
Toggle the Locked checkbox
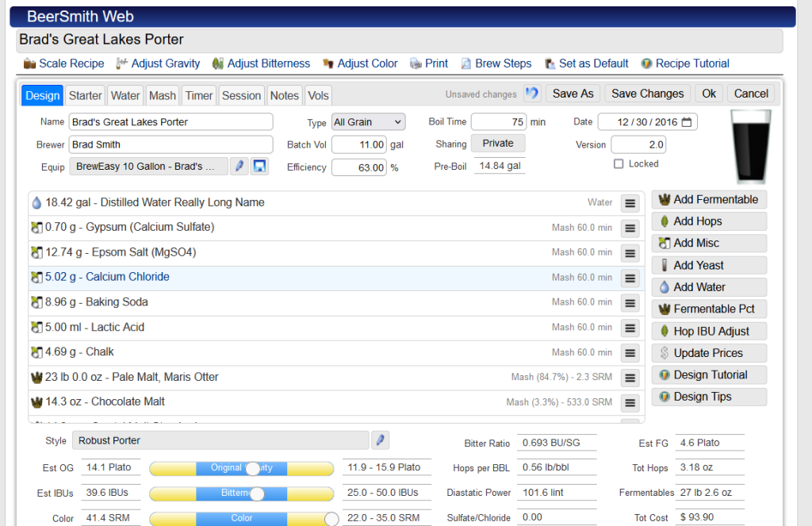point(619,163)
